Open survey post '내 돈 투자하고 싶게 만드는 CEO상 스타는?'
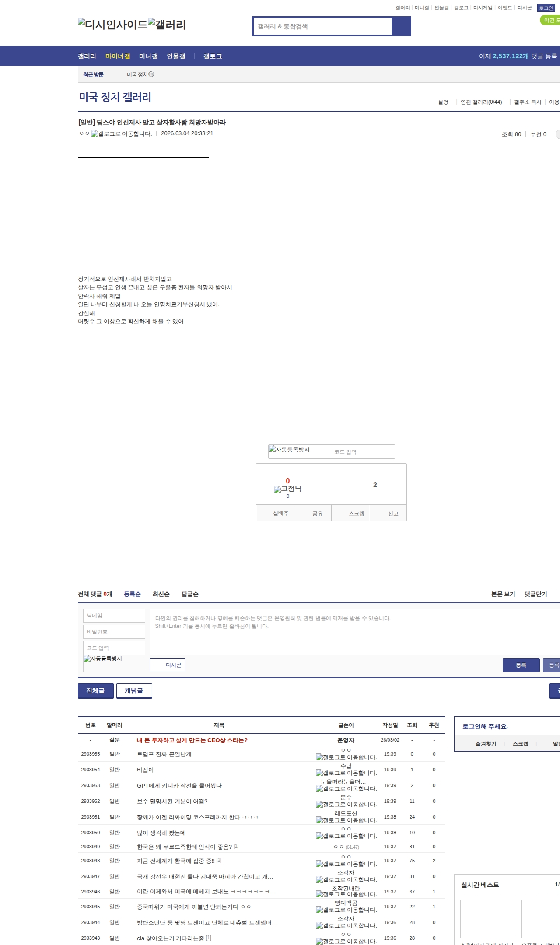Image resolution: width=560 pixels, height=945 pixels. 192,740
